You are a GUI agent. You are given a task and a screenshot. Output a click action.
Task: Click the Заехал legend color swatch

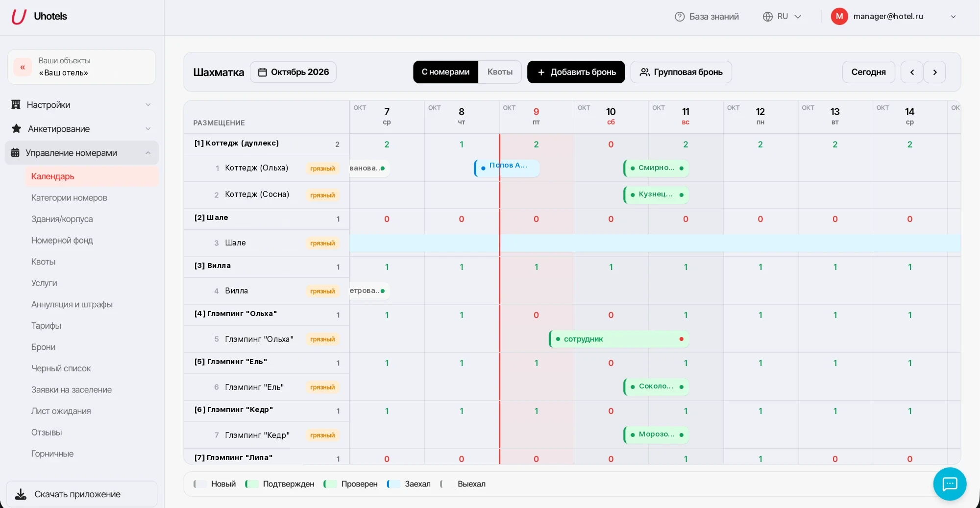(394, 484)
